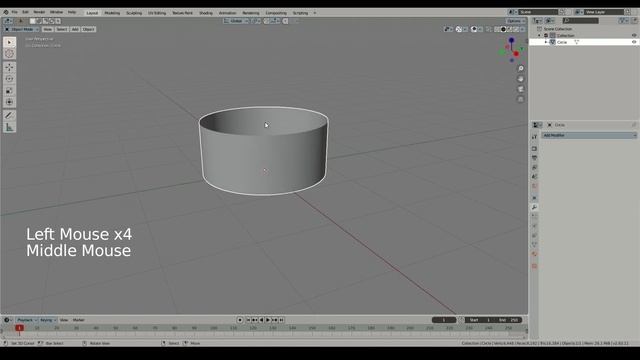Open the Texture properties tab

pyautogui.click(x=534, y=266)
